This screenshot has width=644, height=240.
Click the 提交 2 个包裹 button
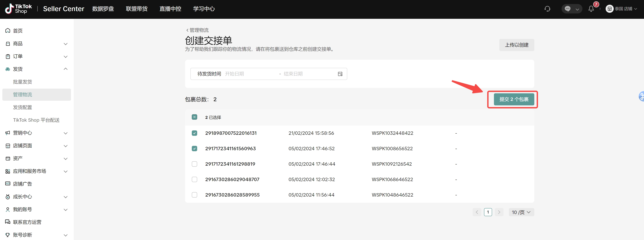pyautogui.click(x=514, y=99)
